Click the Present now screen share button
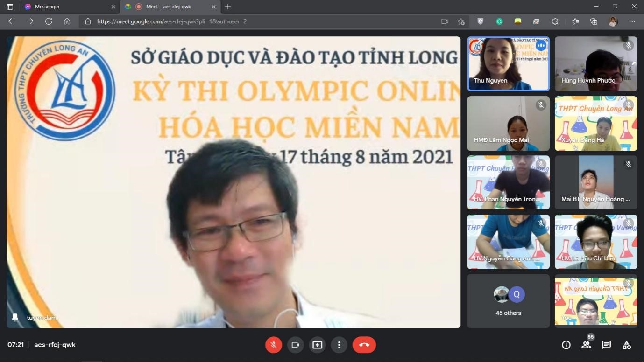This screenshot has height=362, width=644. point(317,345)
